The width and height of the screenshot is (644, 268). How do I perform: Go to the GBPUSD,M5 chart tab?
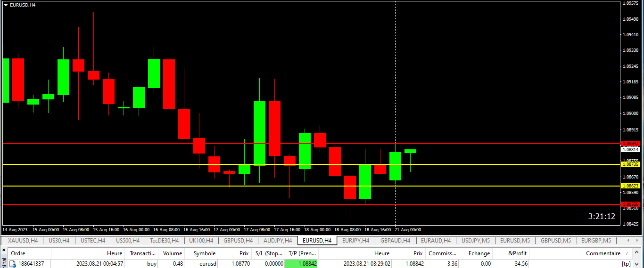(556, 241)
